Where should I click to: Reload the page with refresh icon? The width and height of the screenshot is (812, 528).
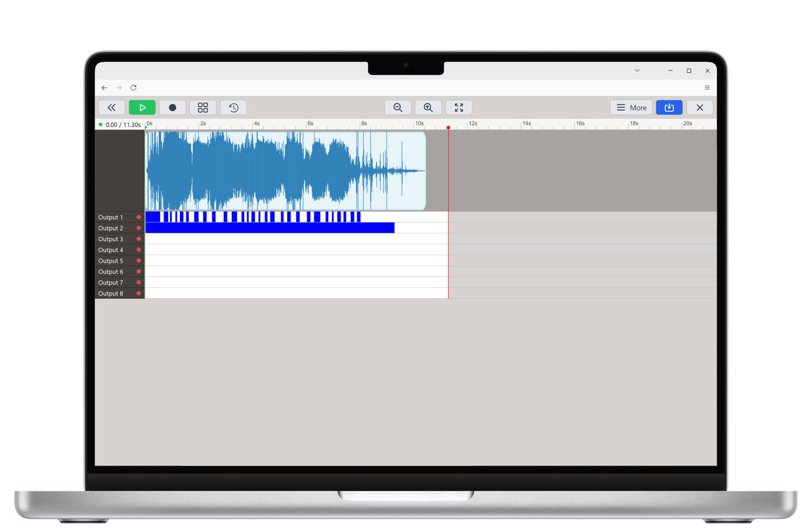[x=133, y=88]
